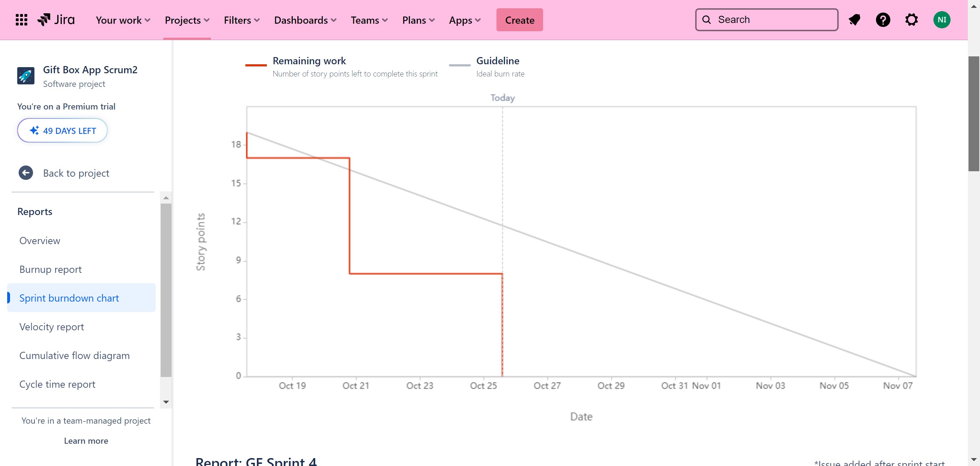This screenshot has height=466, width=980.
Task: Open the app switcher grid icon
Action: click(x=21, y=20)
